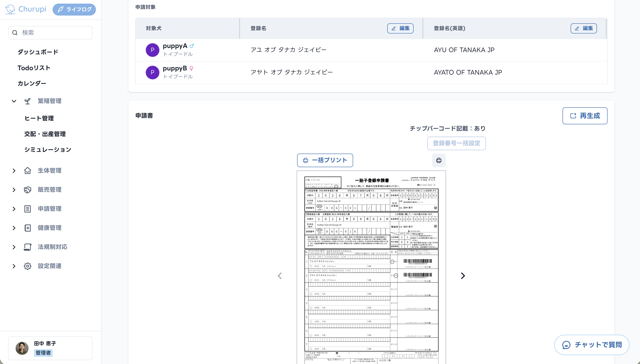Click 一括プリント button
This screenshot has height=364, width=640.
pos(325,160)
